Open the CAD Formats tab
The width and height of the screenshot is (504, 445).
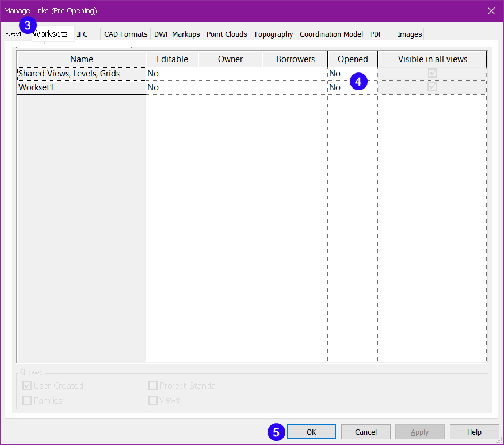tap(125, 34)
